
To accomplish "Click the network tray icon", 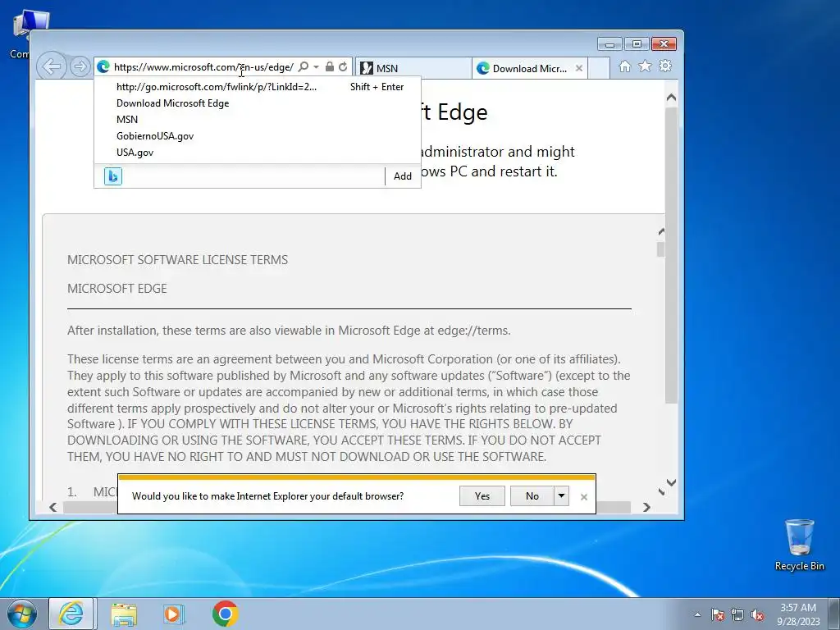I will tap(737, 614).
